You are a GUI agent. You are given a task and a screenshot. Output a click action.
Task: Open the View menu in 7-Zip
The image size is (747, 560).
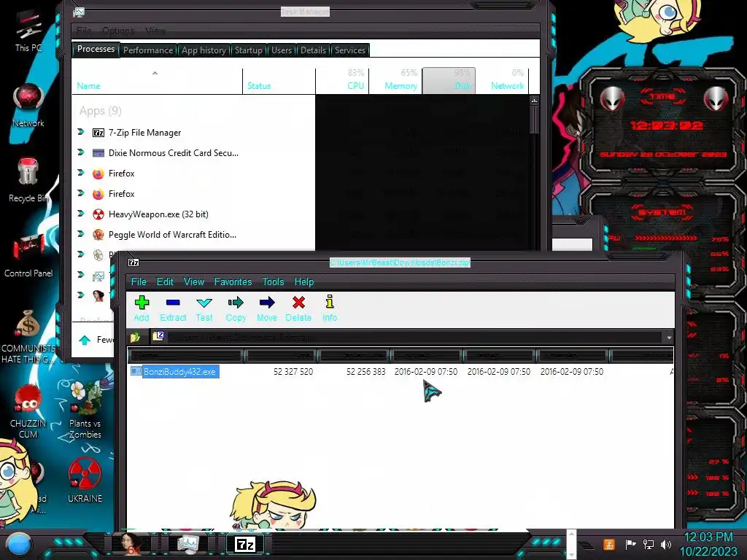[x=194, y=281]
